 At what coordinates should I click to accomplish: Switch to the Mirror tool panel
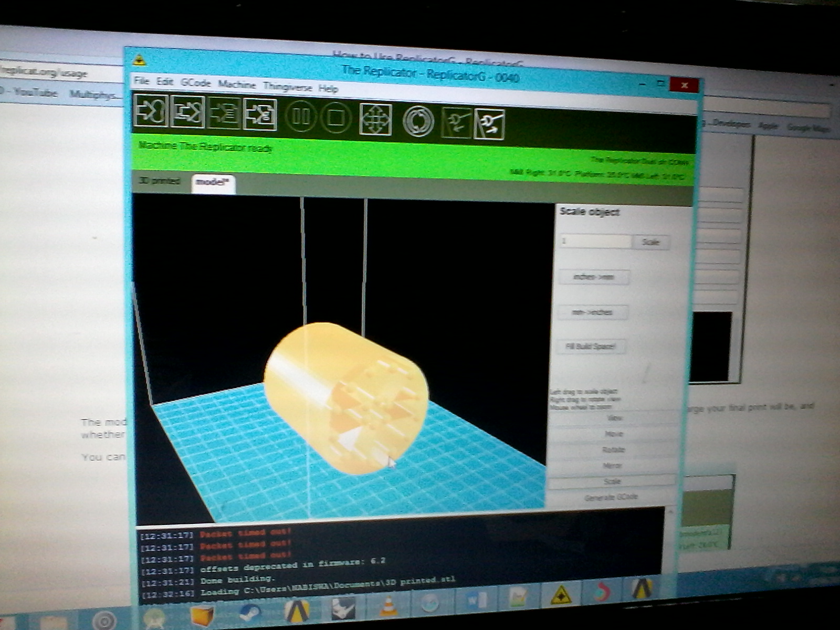coord(613,466)
